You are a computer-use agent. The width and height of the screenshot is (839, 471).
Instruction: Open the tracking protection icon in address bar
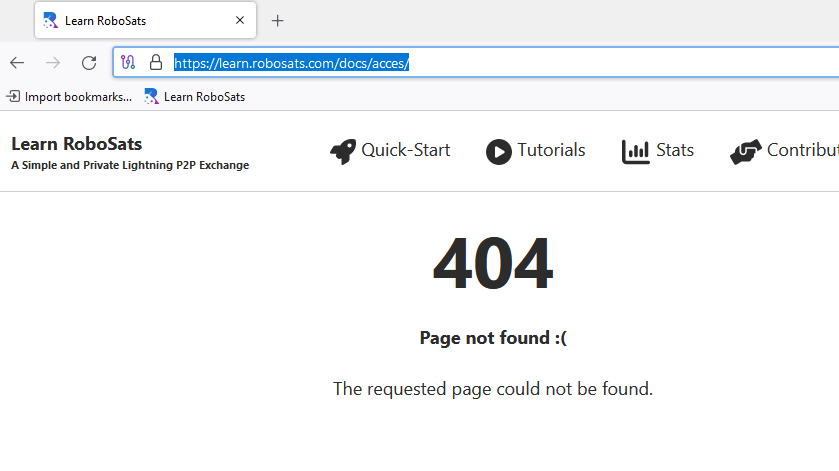pyautogui.click(x=128, y=63)
